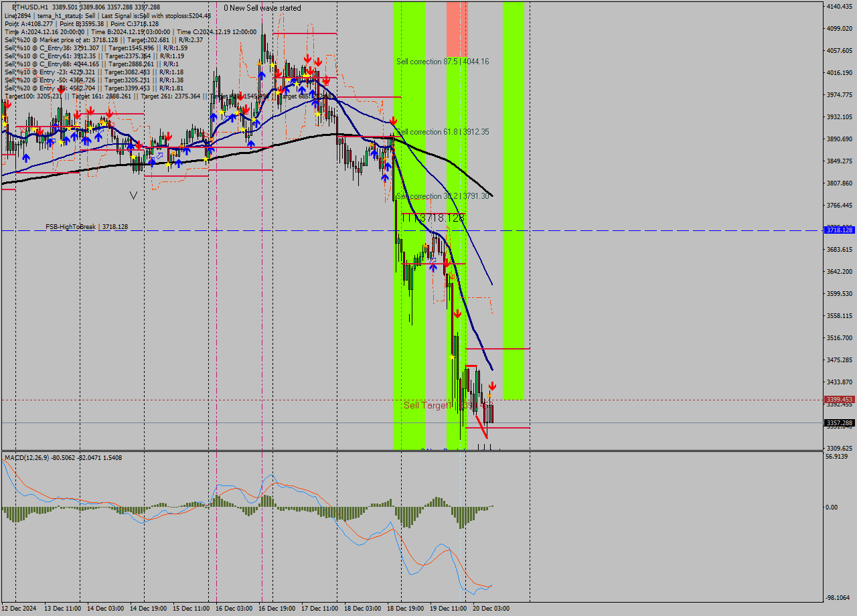
Task: Click the '14 Dec 03:00' time axis label
Action: 105,609
